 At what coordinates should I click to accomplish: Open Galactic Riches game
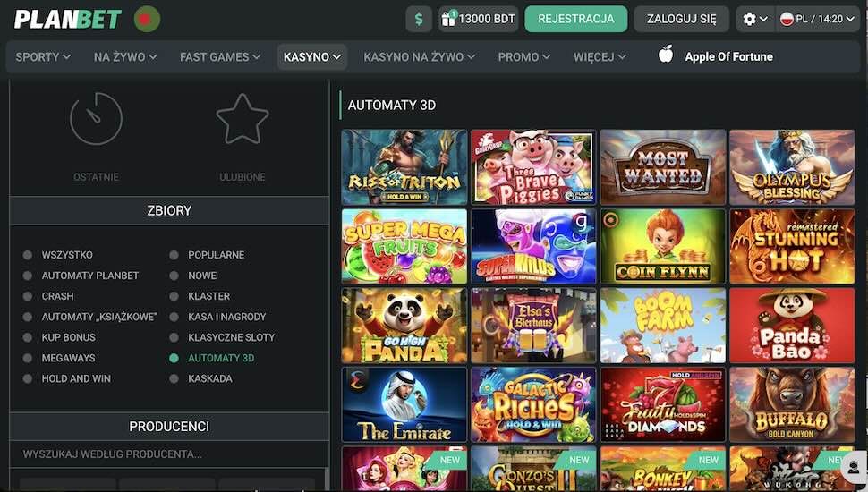(533, 404)
